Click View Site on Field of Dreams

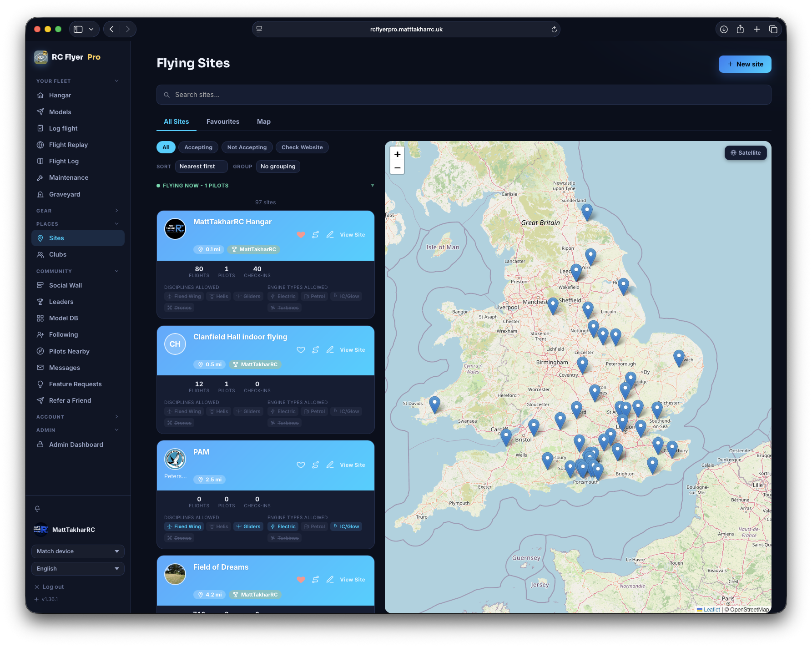(353, 580)
